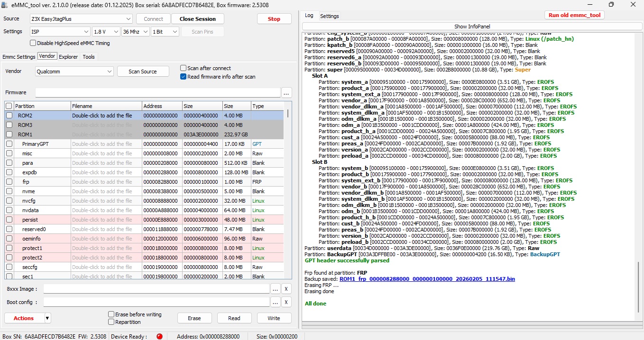Open the Settings tab next to Log

pyautogui.click(x=330, y=16)
